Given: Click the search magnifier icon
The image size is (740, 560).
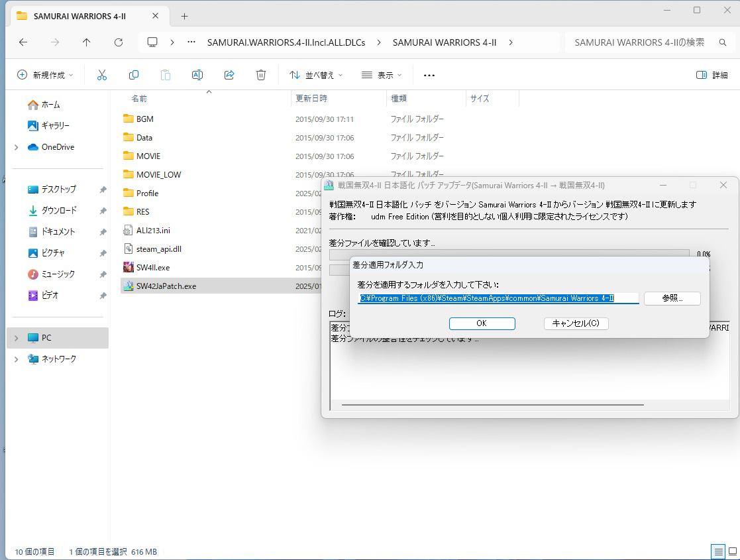Looking at the screenshot, I should point(723,42).
